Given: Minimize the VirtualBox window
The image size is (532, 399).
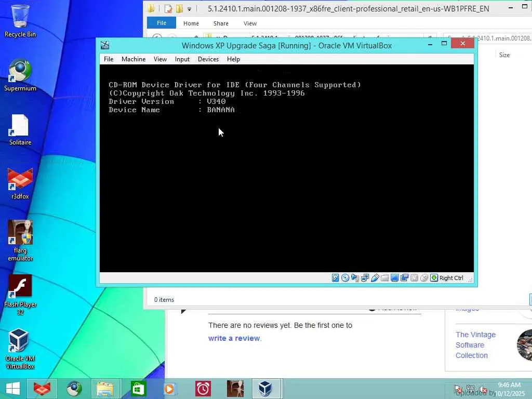Looking at the screenshot, I should 430,44.
